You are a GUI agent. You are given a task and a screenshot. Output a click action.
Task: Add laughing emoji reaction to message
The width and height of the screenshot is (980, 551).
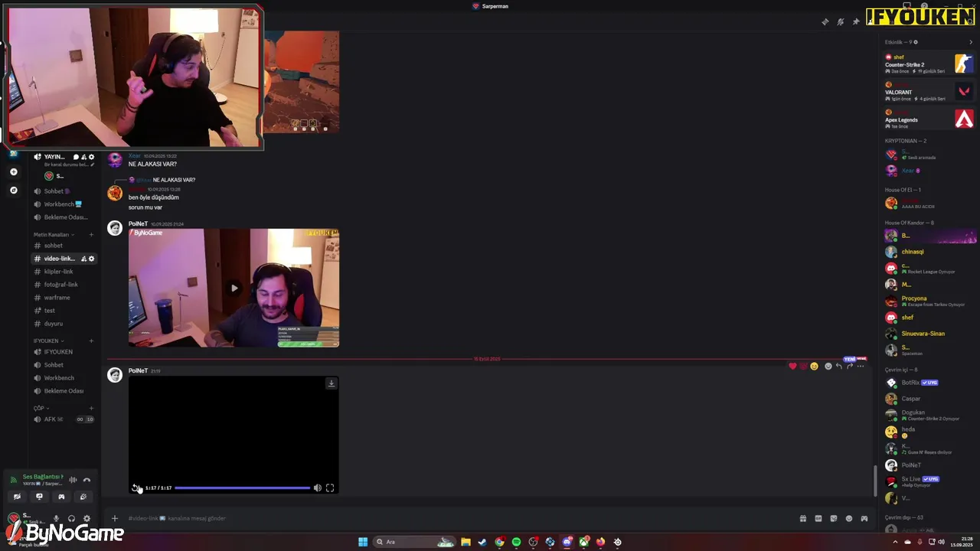tap(814, 367)
